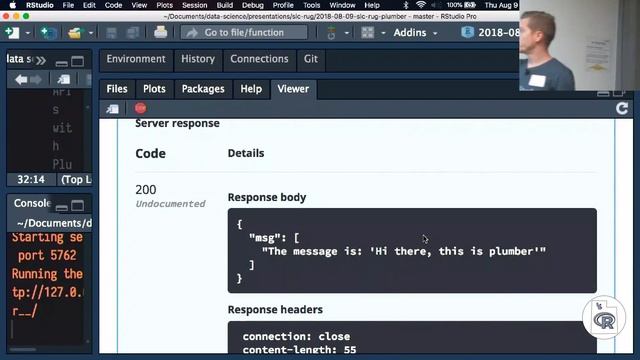Click the Workspace Panes grid icon

click(367, 33)
